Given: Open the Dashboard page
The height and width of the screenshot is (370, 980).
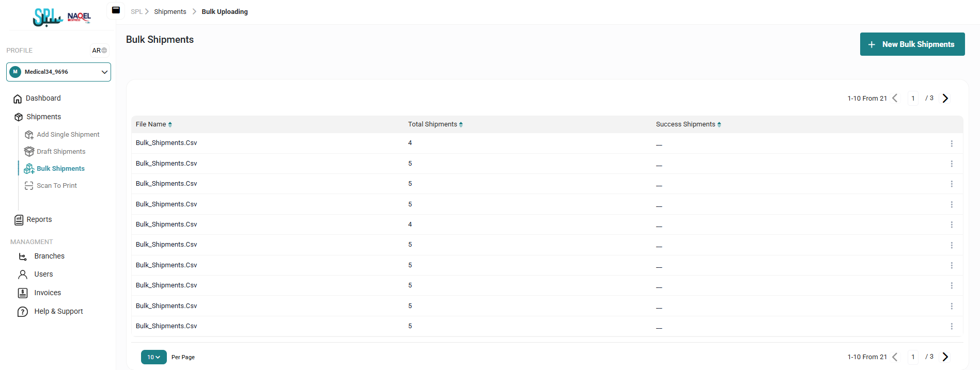Looking at the screenshot, I should pos(43,99).
